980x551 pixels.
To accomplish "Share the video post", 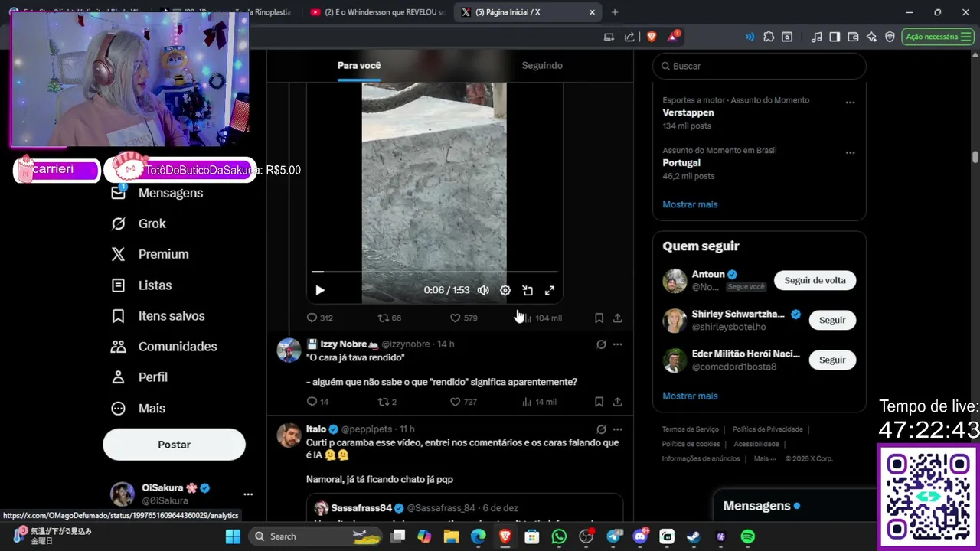I will (x=617, y=318).
